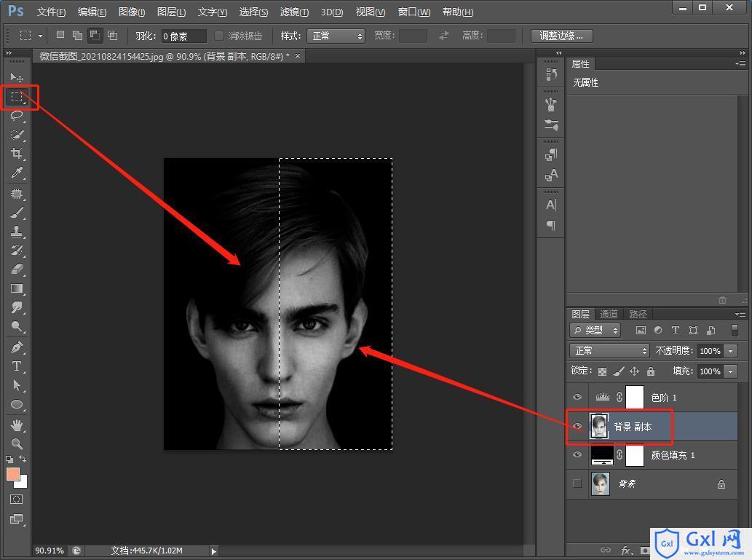Select the Crop tool
The width and height of the screenshot is (752, 560).
click(x=17, y=154)
